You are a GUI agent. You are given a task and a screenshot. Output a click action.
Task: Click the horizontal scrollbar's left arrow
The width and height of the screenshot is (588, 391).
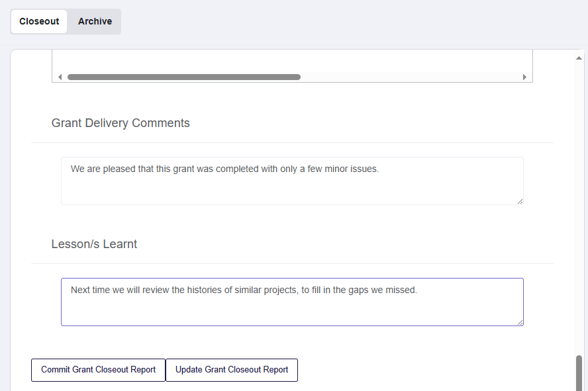[60, 77]
